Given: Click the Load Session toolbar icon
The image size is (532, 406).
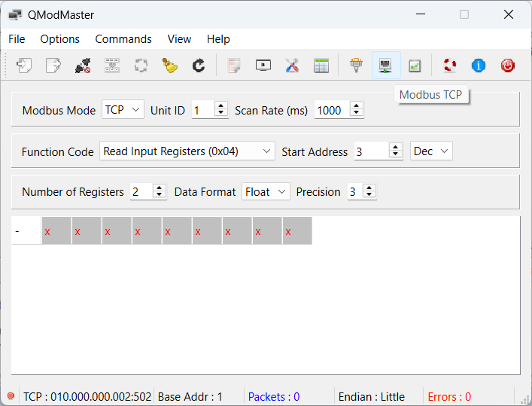Looking at the screenshot, I should [24, 66].
